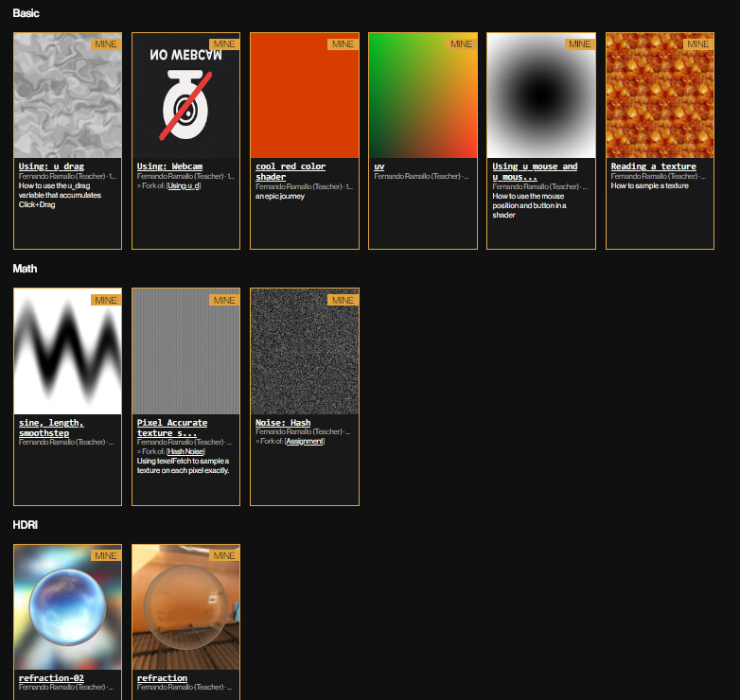This screenshot has height=700, width=740.
Task: Open 'sine, length, smoothstep' title link
Action: [51, 428]
